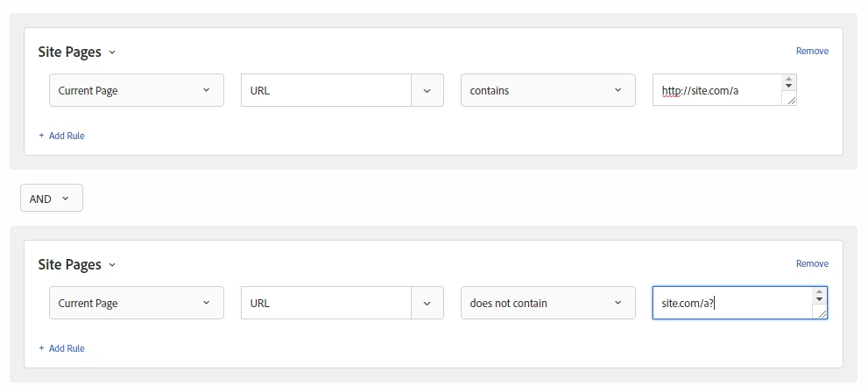This screenshot has width=868, height=392.
Task: Expand the second Site Pages heading chevron
Action: (x=112, y=265)
